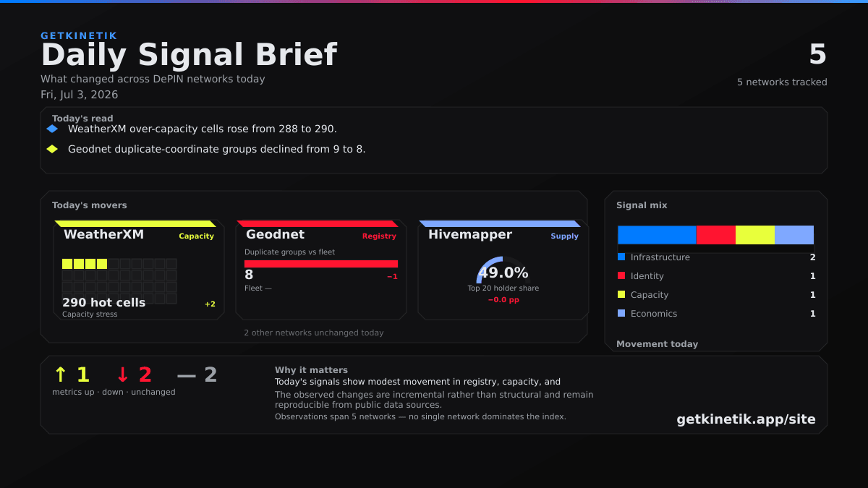This screenshot has height=488, width=868.
Task: Click the 'Observations span 5 networks' sentence
Action: click(420, 416)
